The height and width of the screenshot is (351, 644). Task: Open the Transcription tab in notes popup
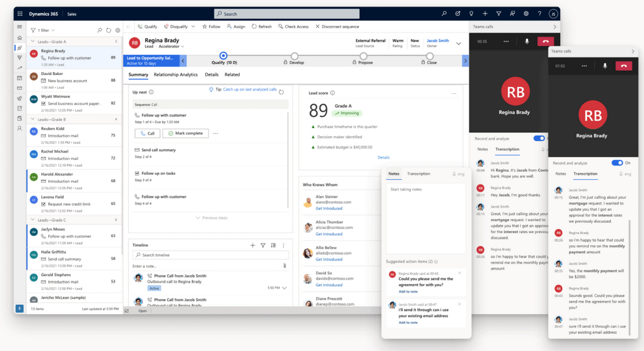pyautogui.click(x=418, y=174)
